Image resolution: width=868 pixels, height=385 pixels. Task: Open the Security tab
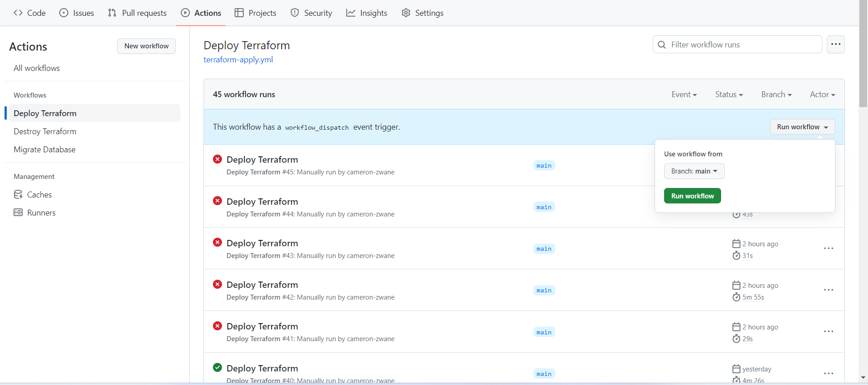[x=311, y=13]
